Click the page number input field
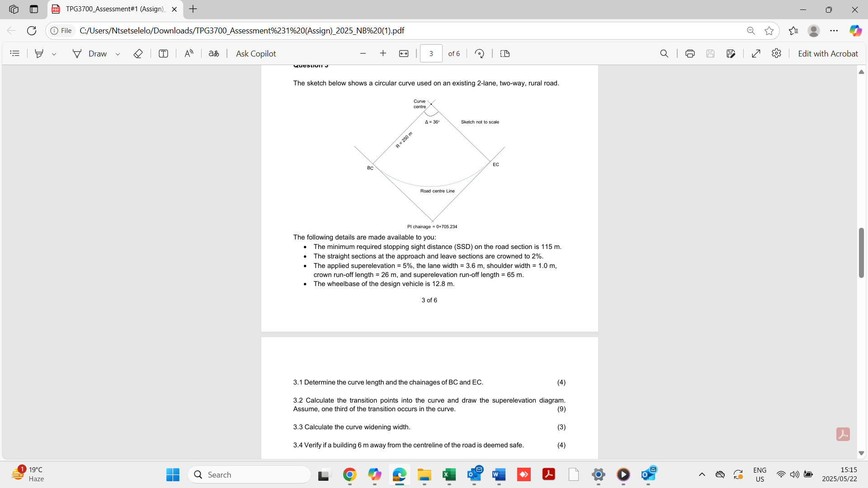This screenshot has width=868, height=488. pos(431,53)
